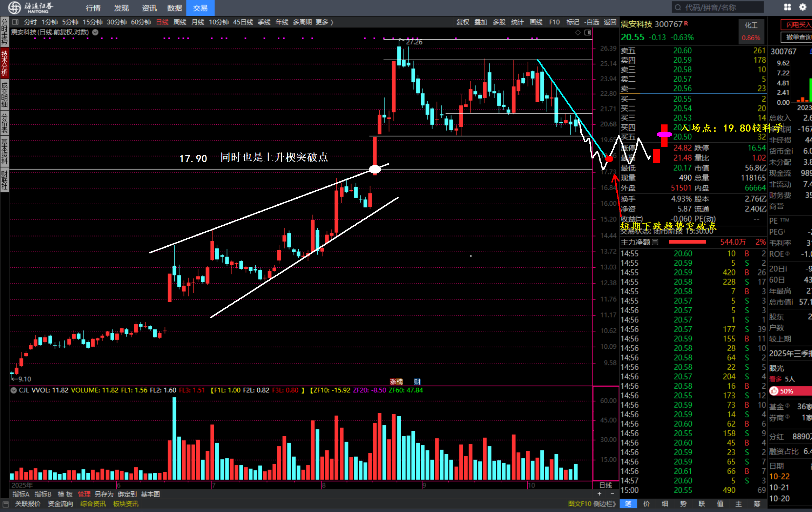Toggle right side panel icon above chart

[x=588, y=33]
